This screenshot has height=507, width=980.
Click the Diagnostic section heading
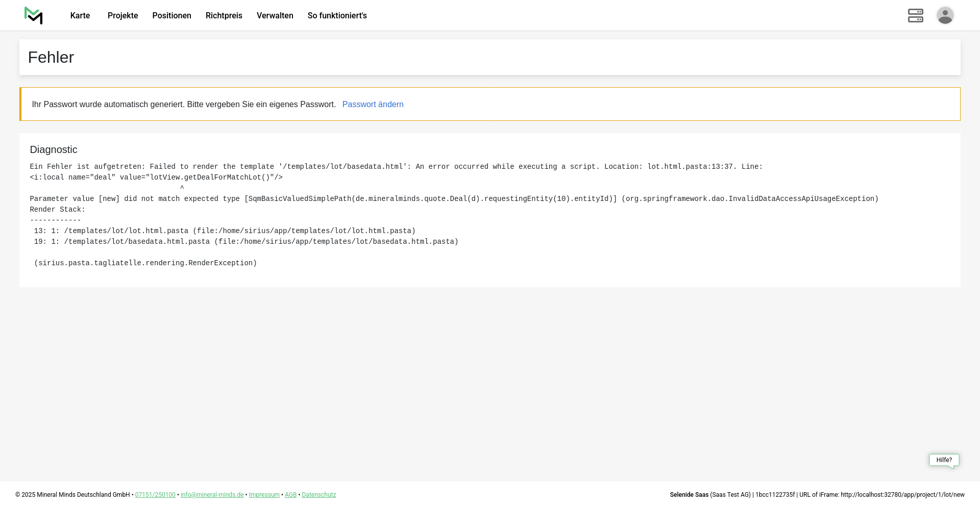click(54, 150)
